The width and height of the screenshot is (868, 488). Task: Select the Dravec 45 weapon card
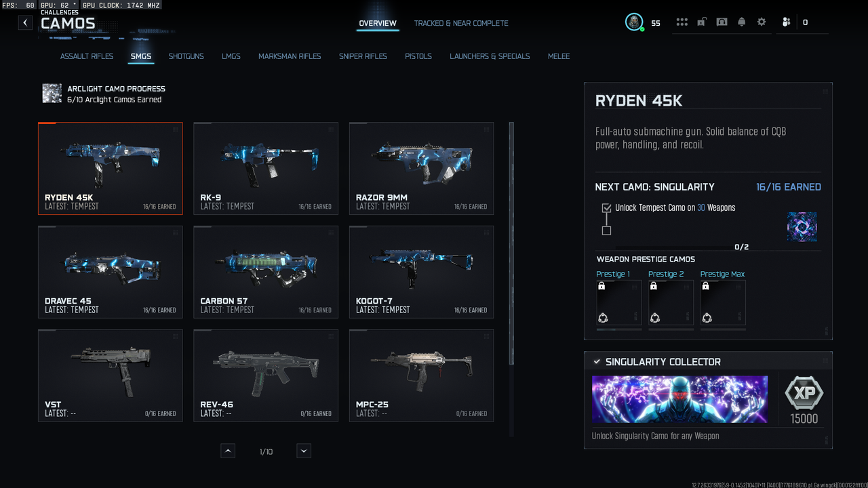click(x=111, y=272)
